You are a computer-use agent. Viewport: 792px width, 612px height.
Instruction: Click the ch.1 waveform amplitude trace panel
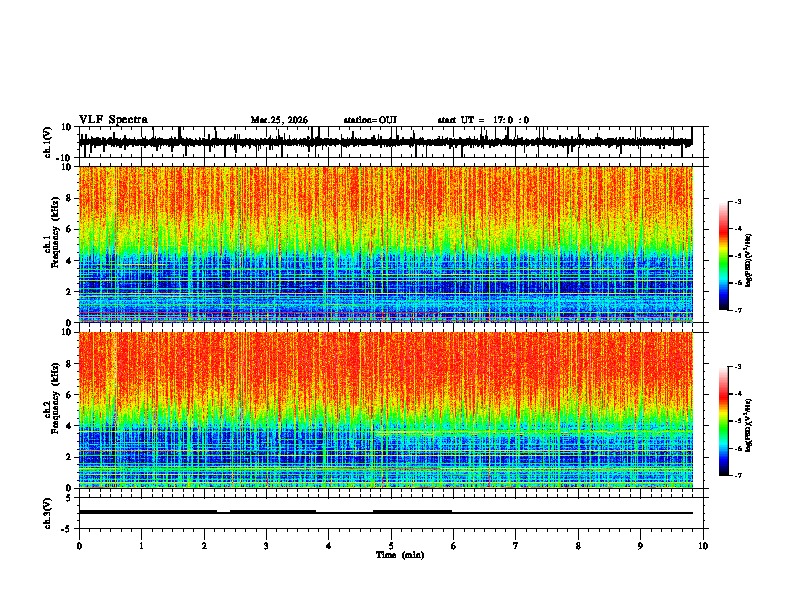point(390,142)
